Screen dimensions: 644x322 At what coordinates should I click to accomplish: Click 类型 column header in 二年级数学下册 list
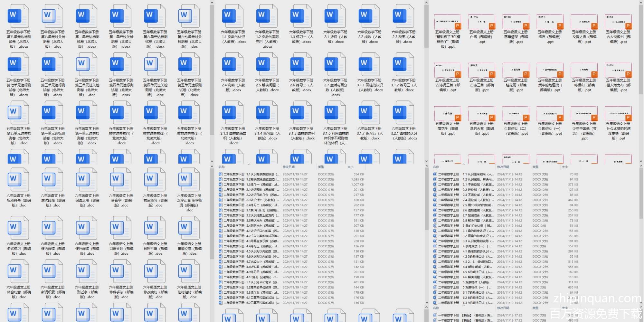pos(321,167)
